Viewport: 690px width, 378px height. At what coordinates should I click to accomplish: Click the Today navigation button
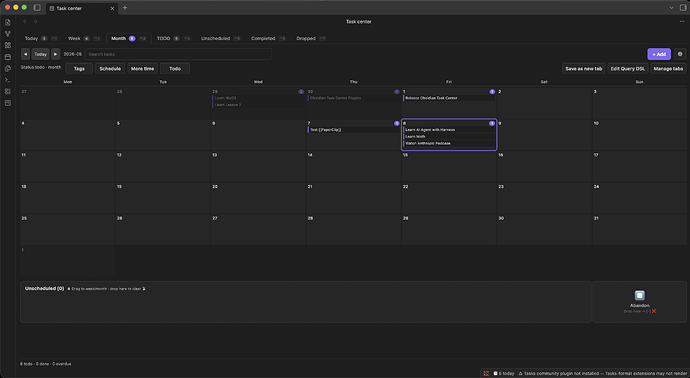point(40,54)
